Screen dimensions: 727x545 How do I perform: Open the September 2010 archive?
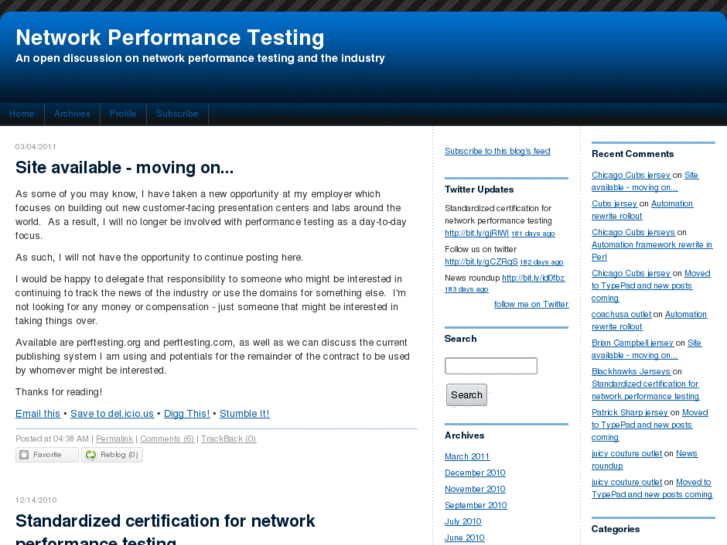476,505
